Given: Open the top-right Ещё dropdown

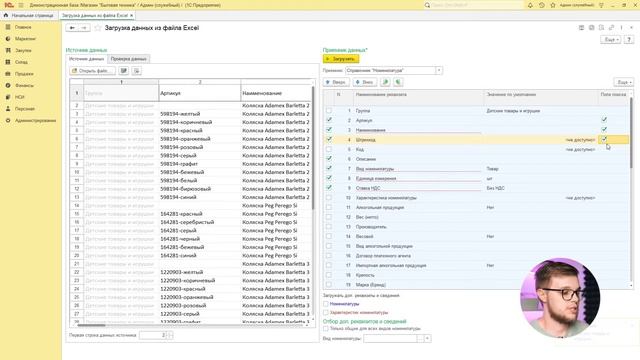Looking at the screenshot, I should (x=611, y=40).
